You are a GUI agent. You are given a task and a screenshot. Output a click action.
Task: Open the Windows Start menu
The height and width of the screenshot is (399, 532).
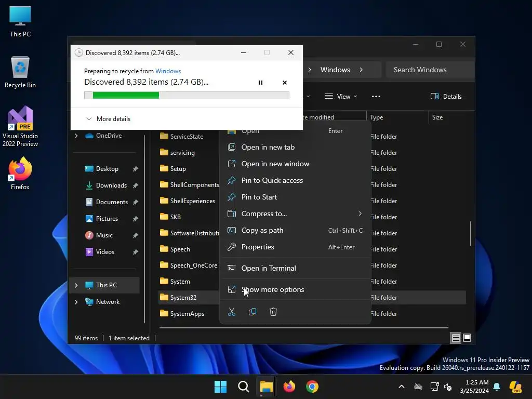220,387
